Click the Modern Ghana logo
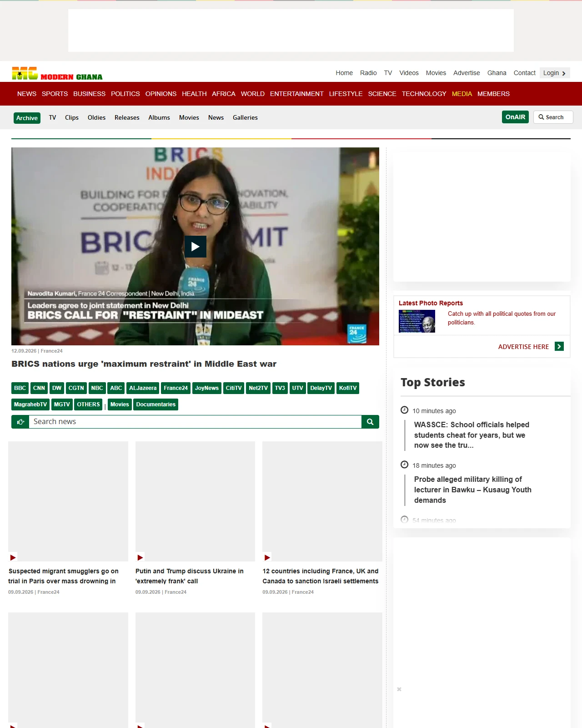Viewport: 582px width, 728px height. (57, 73)
